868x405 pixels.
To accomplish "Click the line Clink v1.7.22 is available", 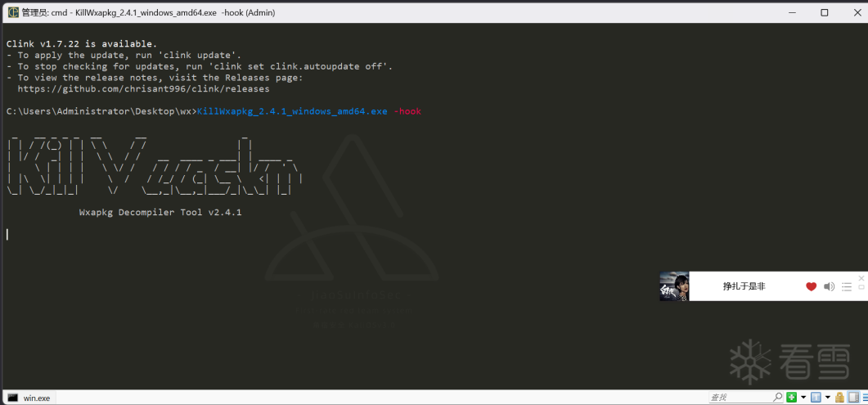I will [82, 43].
